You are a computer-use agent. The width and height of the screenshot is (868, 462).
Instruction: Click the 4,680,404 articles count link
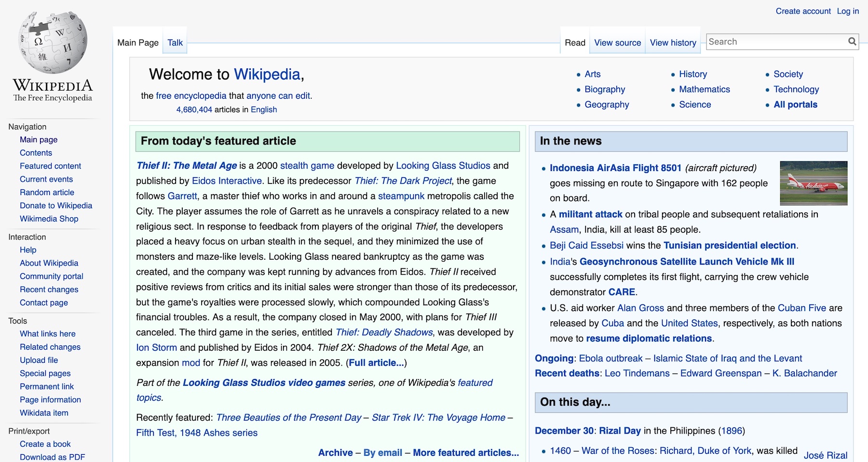click(194, 110)
